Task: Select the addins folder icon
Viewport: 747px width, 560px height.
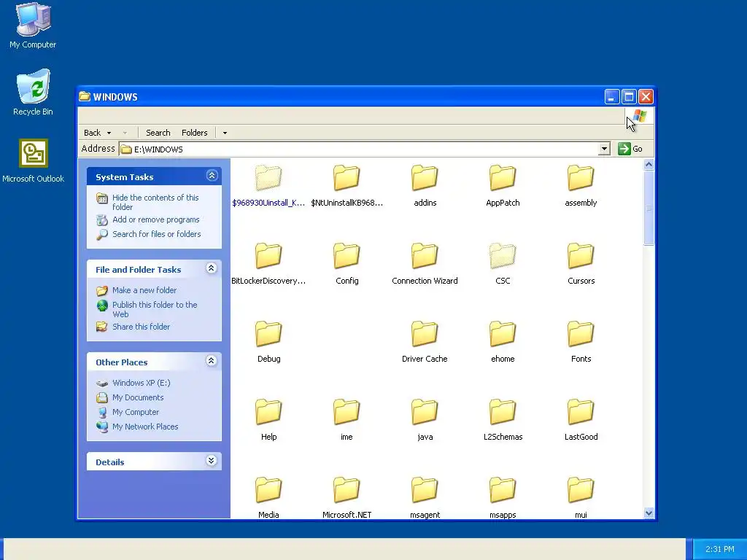Action: pos(425,178)
